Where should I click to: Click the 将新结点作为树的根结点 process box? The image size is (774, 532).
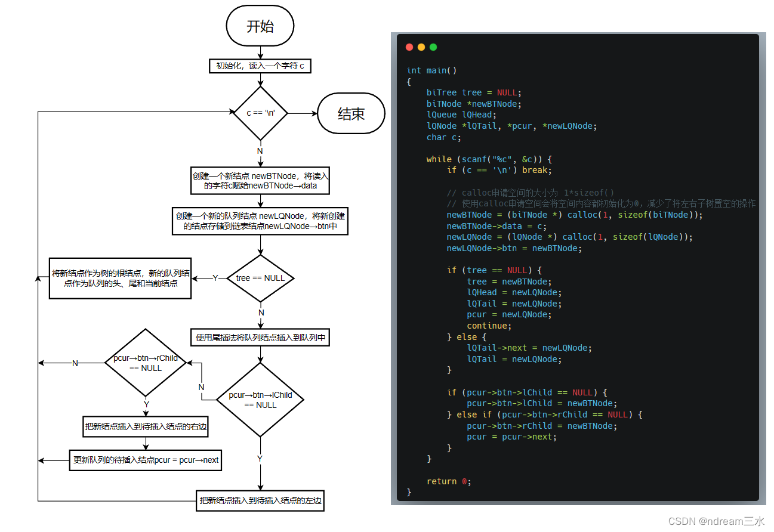121,278
